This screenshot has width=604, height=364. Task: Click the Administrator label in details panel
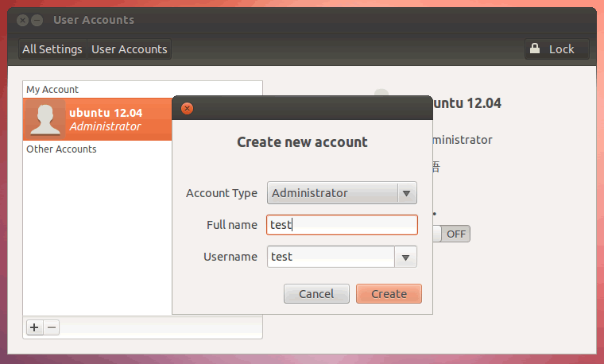coord(461,140)
